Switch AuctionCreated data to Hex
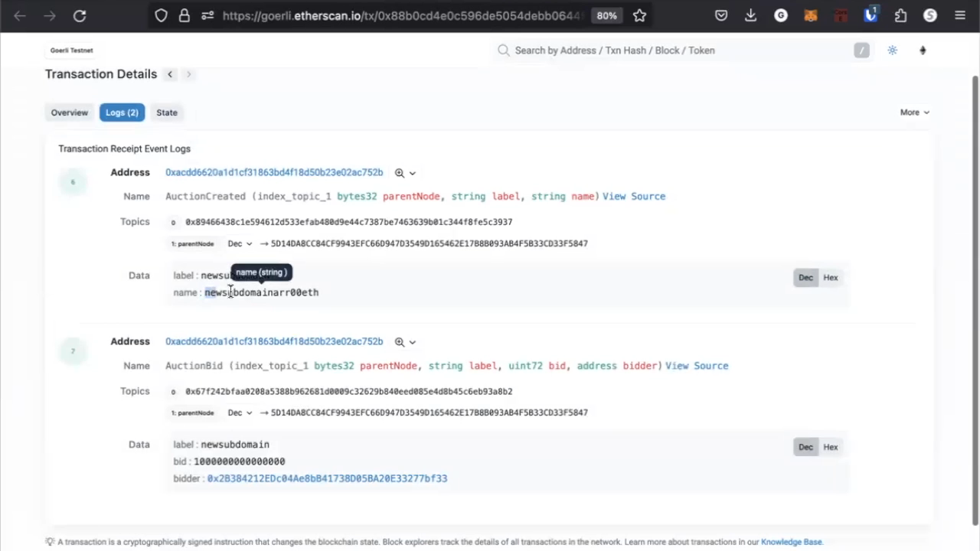 click(x=831, y=278)
